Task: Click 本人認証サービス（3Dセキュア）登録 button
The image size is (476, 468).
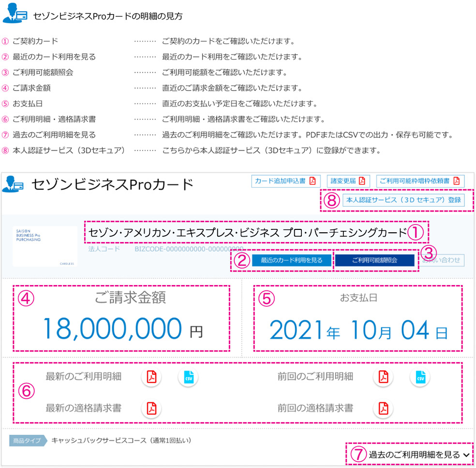Action: [x=403, y=200]
